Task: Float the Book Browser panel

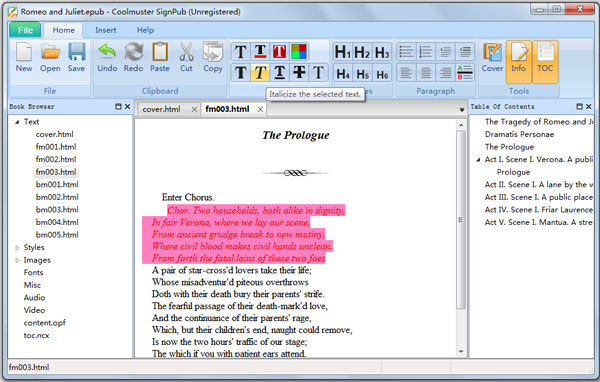Action: [x=118, y=106]
